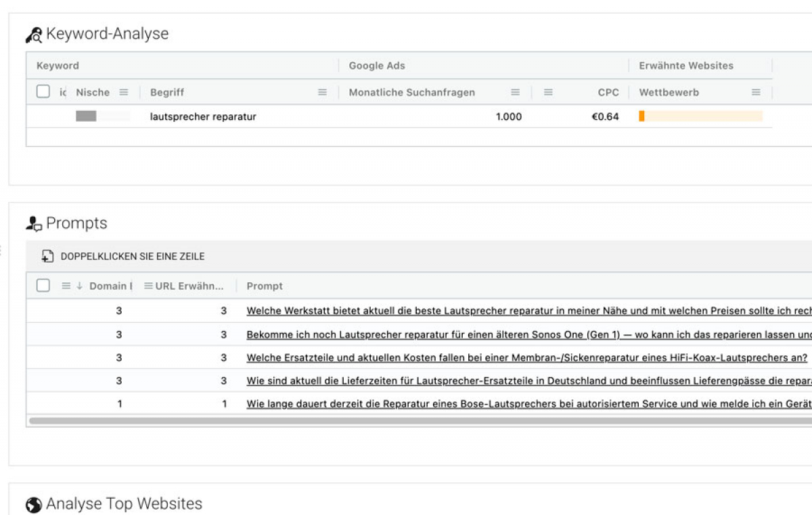Open the Begriff column menu icon
Screen dimensions: 812x515
323,93
